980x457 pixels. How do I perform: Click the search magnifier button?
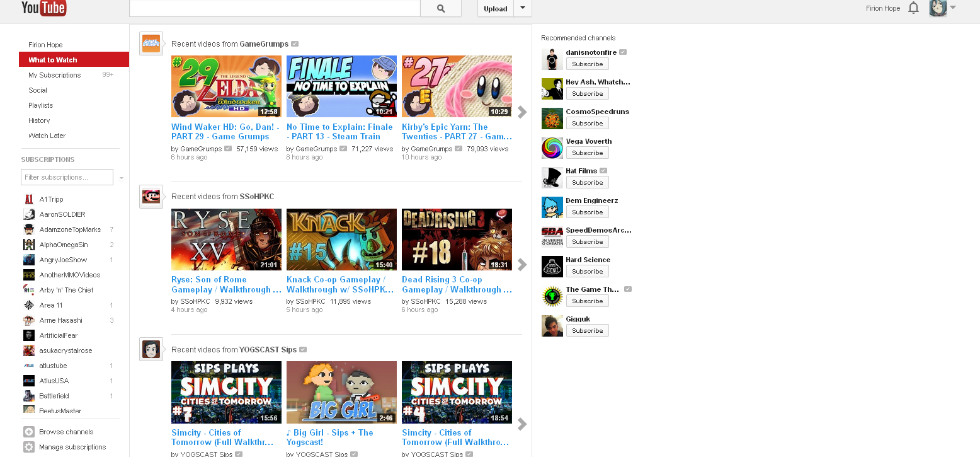[x=441, y=8]
